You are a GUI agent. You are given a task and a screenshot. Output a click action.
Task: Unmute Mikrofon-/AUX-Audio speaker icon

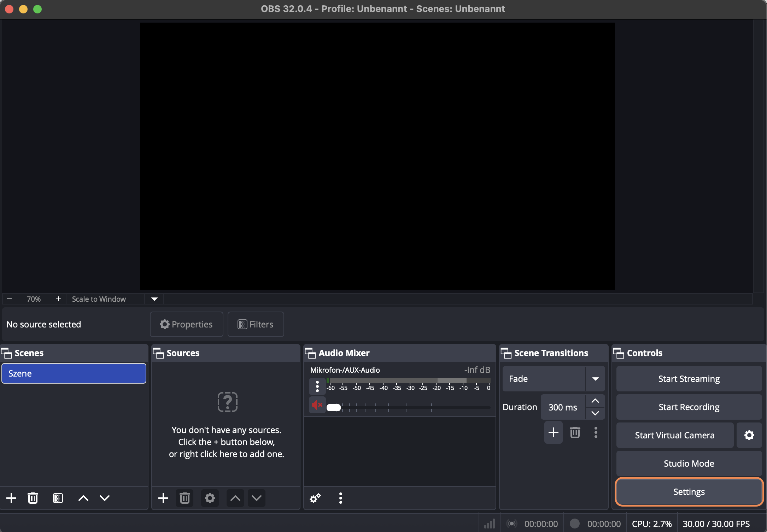click(x=317, y=405)
